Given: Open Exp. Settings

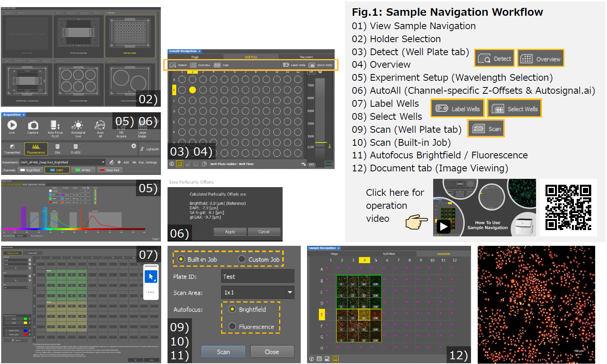Looking at the screenshot, I should click(x=145, y=162).
